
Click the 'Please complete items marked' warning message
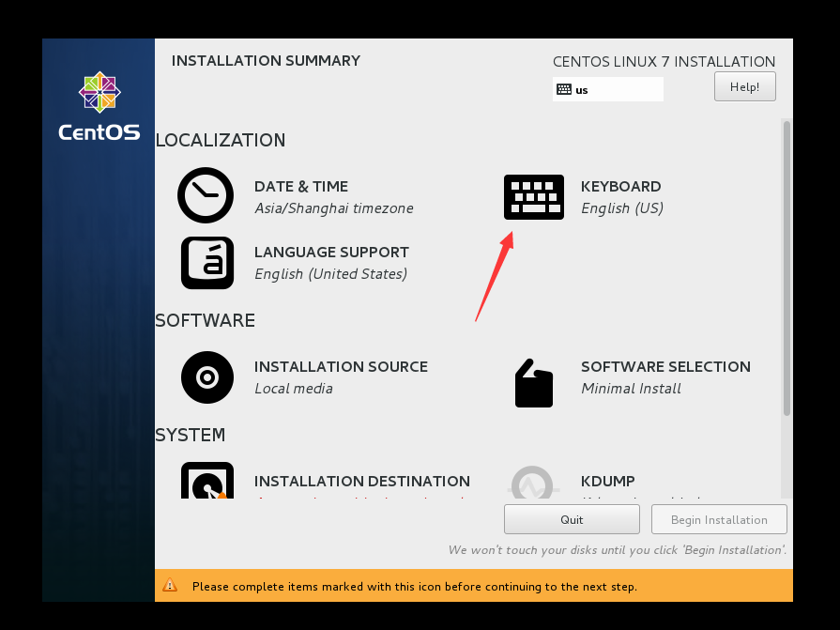click(415, 587)
